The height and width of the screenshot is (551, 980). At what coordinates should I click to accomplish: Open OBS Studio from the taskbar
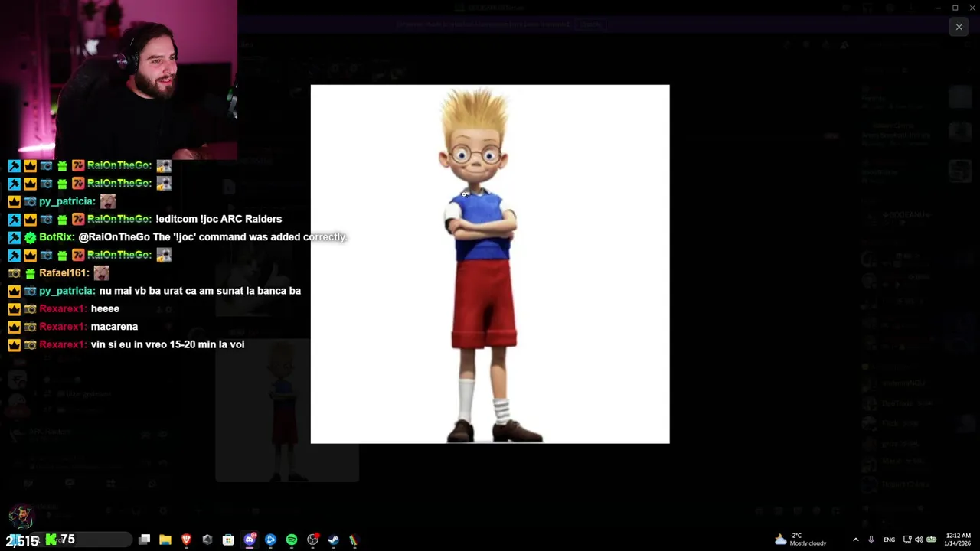coord(312,540)
